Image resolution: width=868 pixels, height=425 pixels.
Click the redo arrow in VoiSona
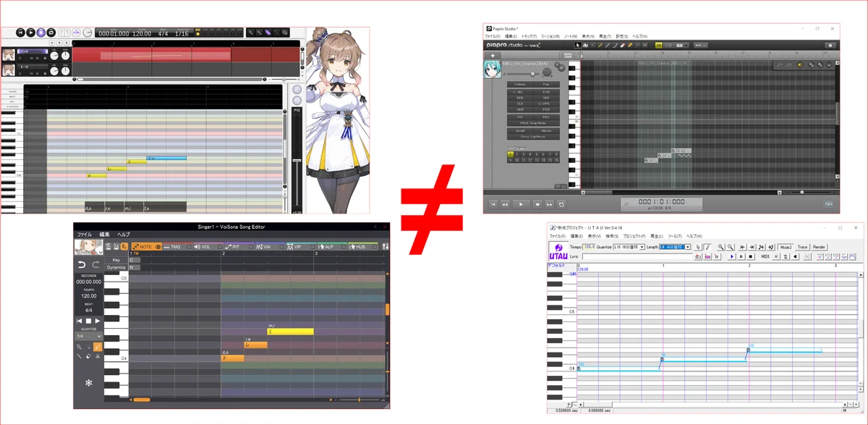pos(96,265)
